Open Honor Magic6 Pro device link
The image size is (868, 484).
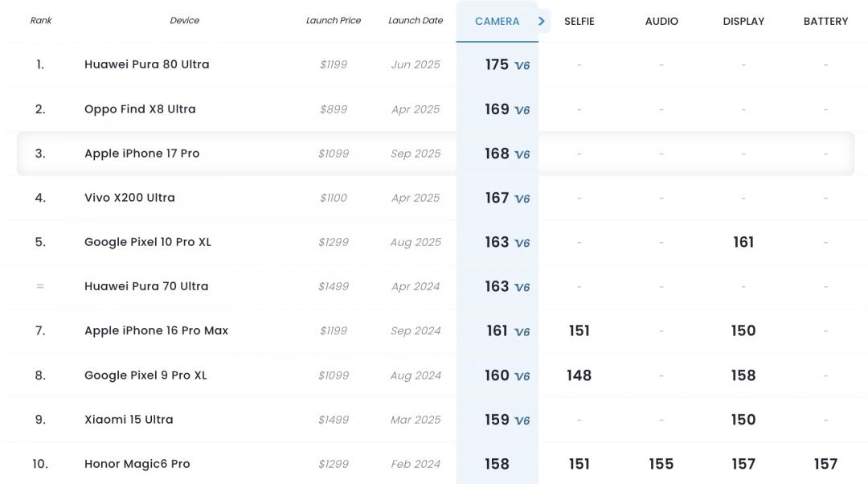tap(137, 464)
